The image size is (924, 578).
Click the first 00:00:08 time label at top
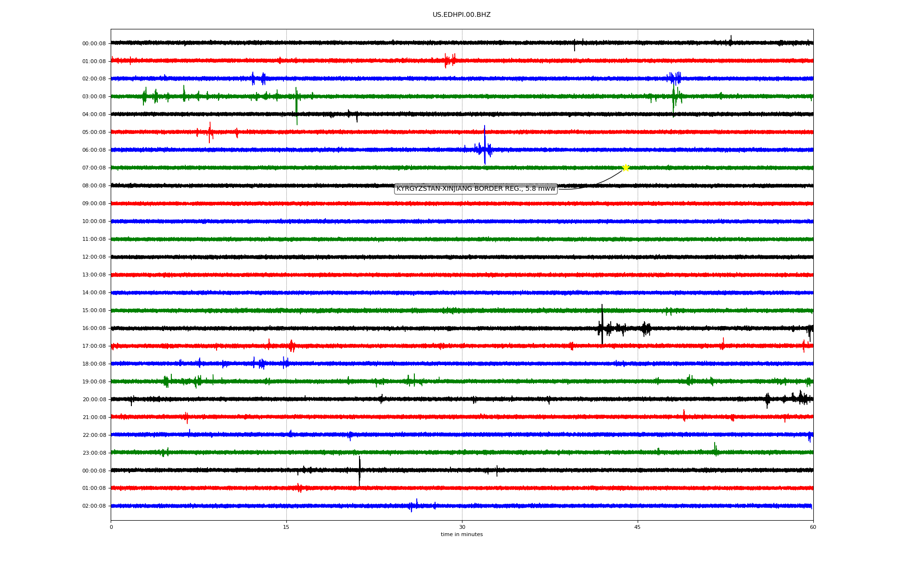pos(94,44)
